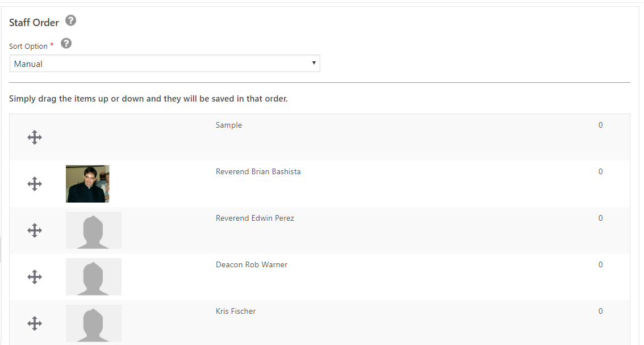Click the move handle for Deacon Rob Warner
Viewport: 644px width, 345px height.
coord(35,277)
